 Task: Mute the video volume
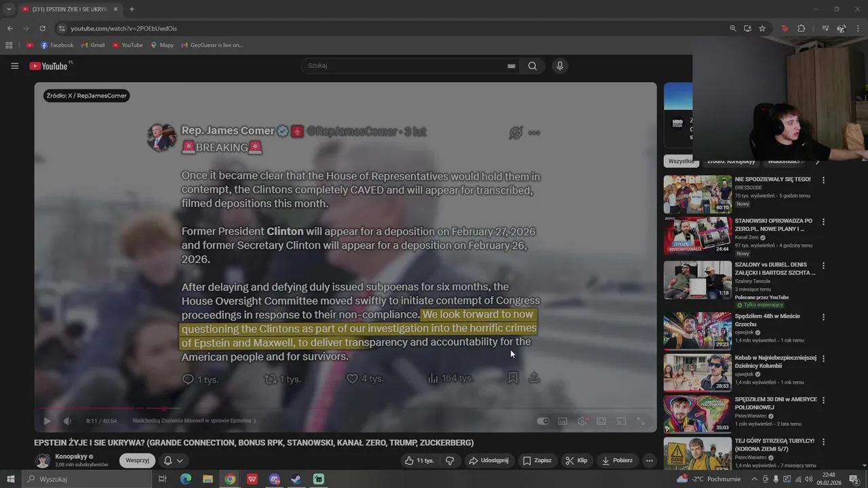click(67, 421)
